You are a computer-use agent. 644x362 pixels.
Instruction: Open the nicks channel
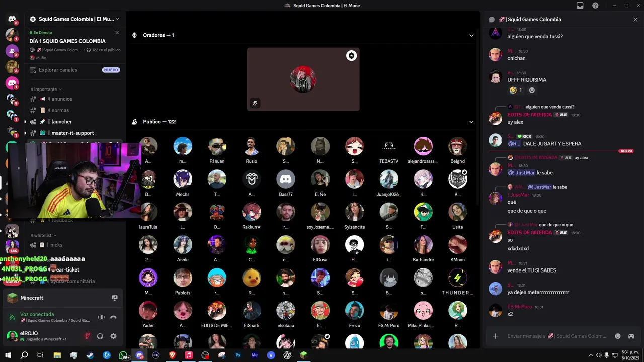pyautogui.click(x=74, y=245)
